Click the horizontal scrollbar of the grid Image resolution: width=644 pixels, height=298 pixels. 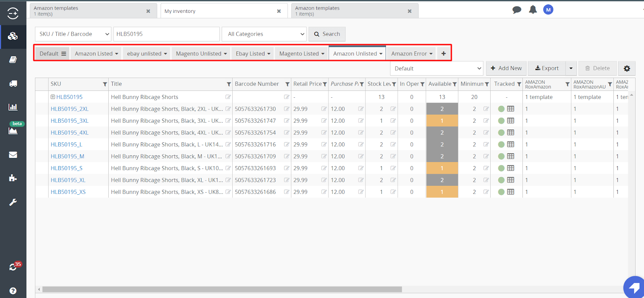(x=222, y=289)
